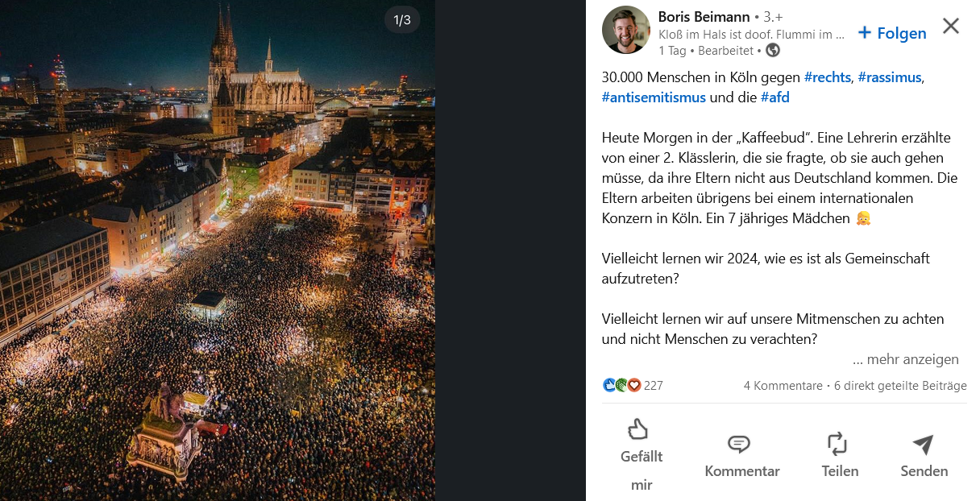Click the Senden paper plane icon
This screenshot has height=501, width=980.
[923, 444]
